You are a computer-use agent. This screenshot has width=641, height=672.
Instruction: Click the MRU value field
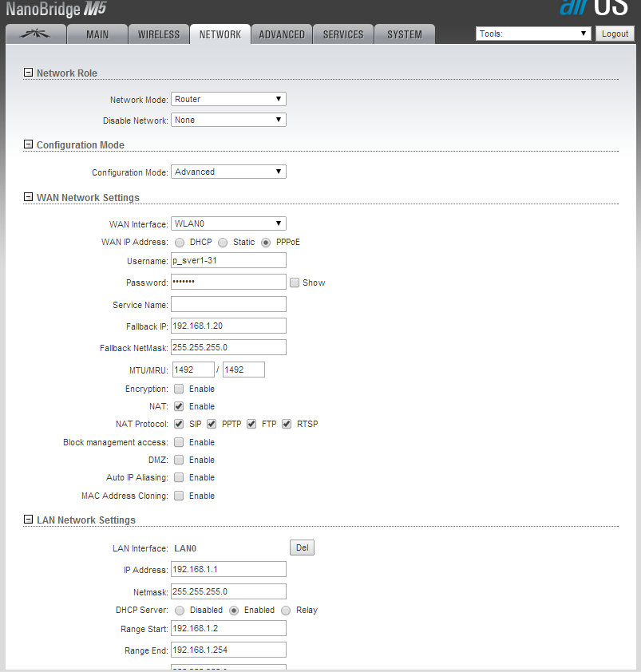[243, 370]
